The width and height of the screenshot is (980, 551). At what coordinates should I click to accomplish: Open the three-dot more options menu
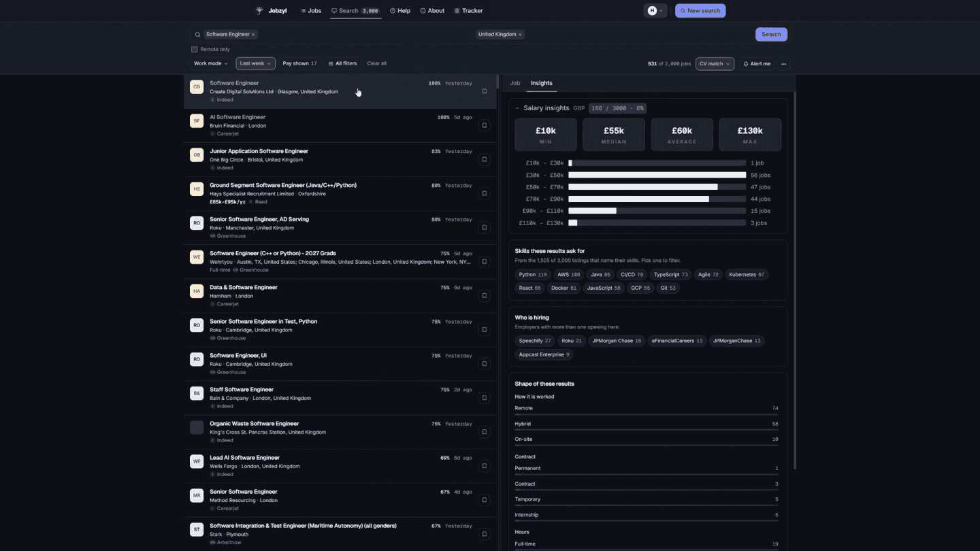click(783, 64)
